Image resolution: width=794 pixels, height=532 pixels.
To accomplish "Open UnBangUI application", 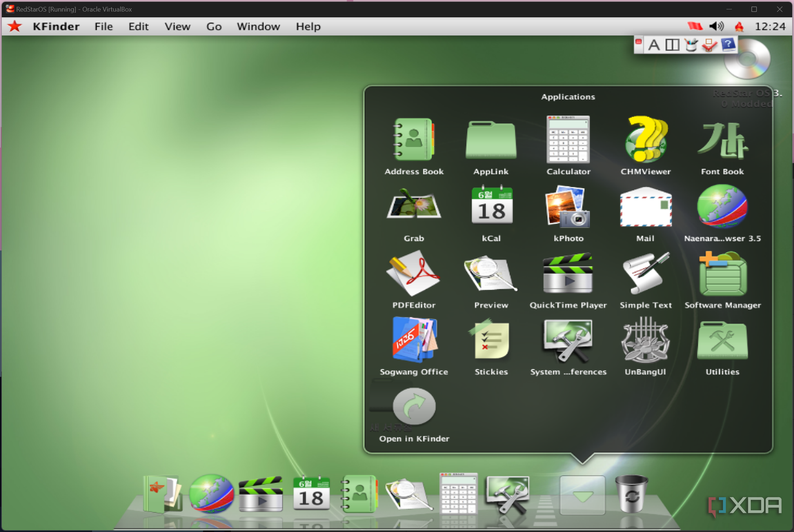I will coord(645,340).
